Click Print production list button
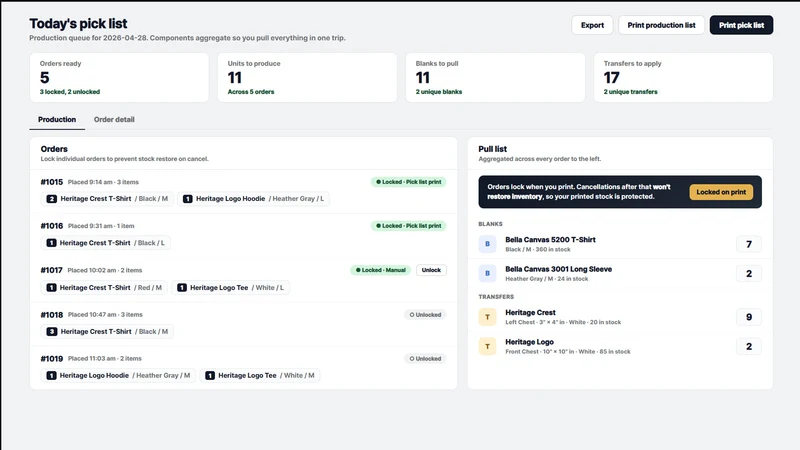This screenshot has width=800, height=450. pyautogui.click(x=661, y=25)
